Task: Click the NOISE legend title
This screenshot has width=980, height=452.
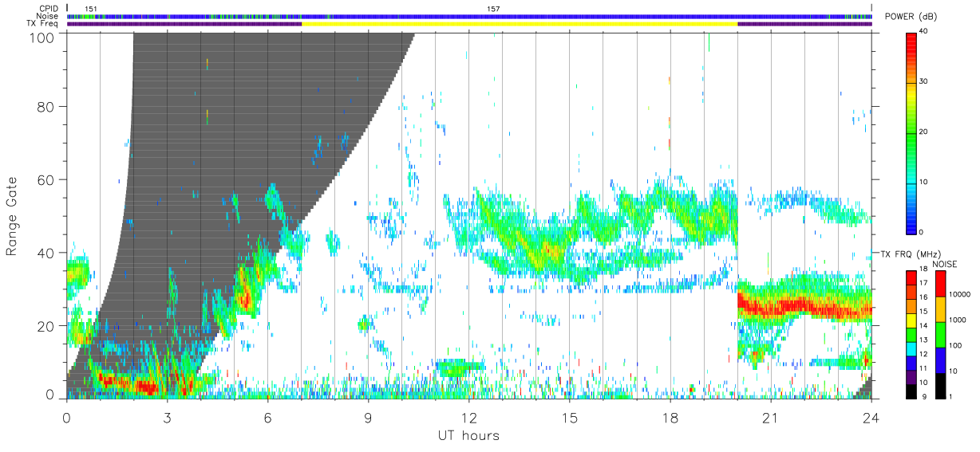Action: [946, 263]
